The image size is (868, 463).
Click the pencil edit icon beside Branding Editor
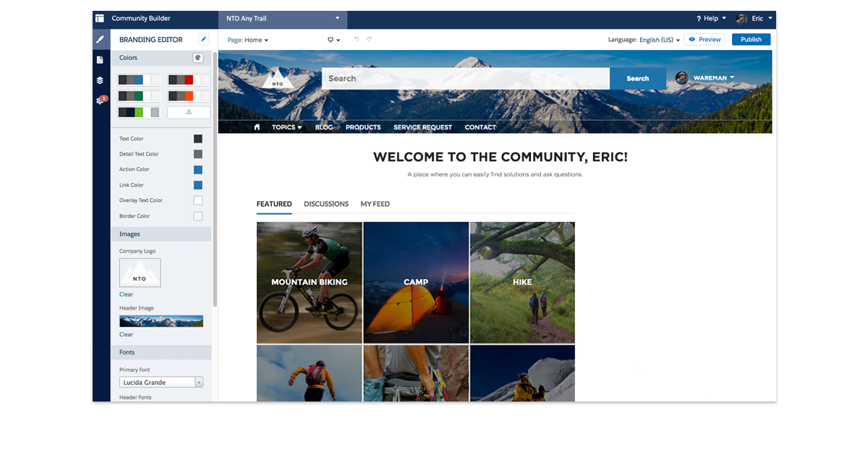pyautogui.click(x=203, y=40)
